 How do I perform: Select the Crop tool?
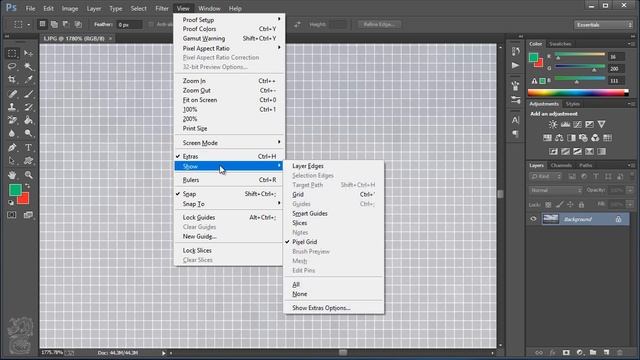pyautogui.click(x=12, y=80)
